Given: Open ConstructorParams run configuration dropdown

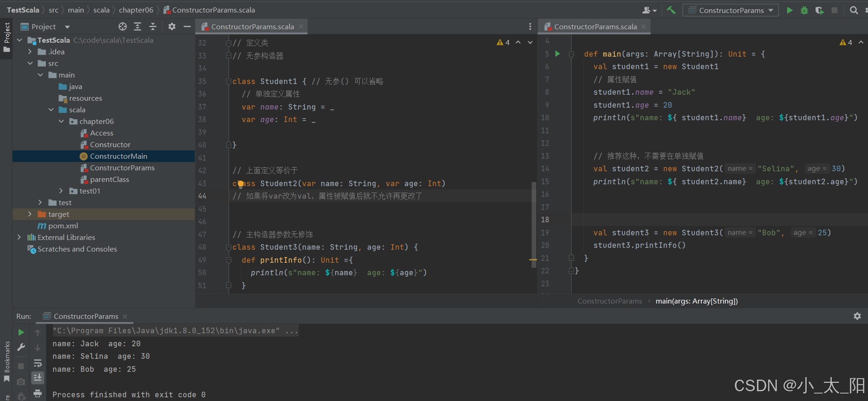Looking at the screenshot, I should click(730, 10).
